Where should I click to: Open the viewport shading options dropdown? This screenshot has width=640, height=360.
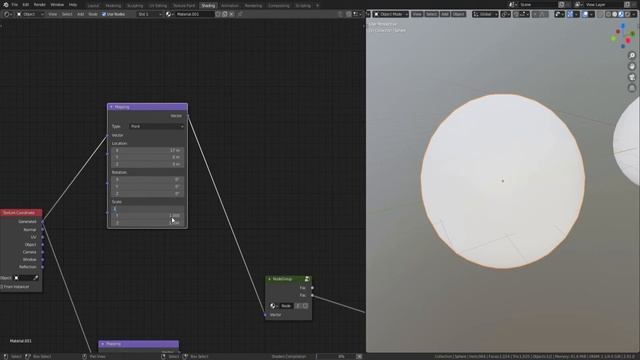point(633,14)
